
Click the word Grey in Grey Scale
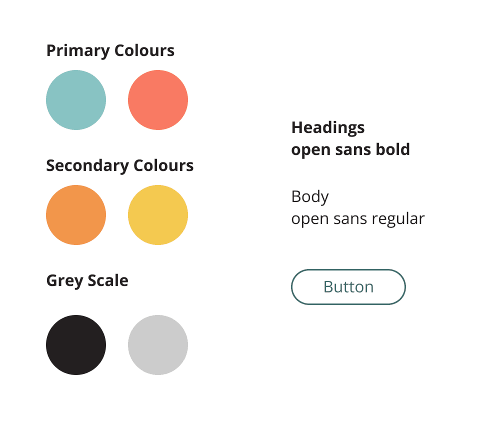64,281
